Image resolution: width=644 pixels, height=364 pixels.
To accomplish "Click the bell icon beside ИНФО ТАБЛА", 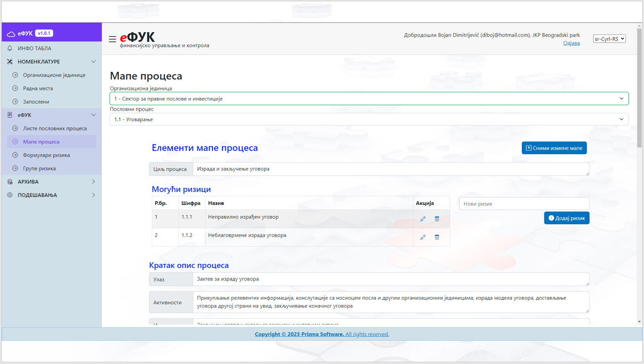I will [x=10, y=48].
